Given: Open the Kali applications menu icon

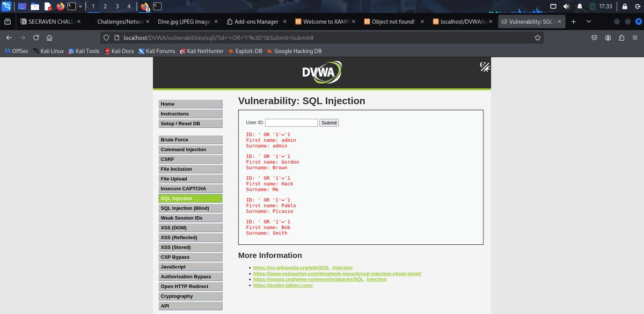Looking at the screenshot, I should click(x=7, y=6).
